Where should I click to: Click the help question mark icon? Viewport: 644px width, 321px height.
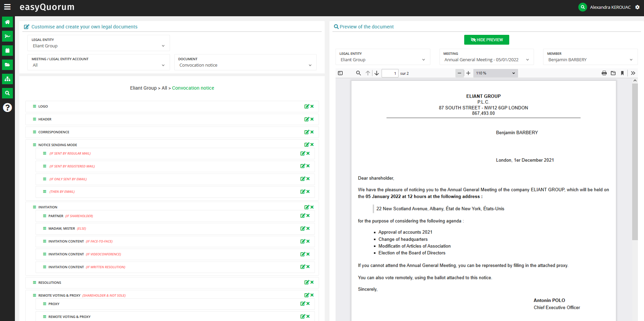click(x=7, y=108)
